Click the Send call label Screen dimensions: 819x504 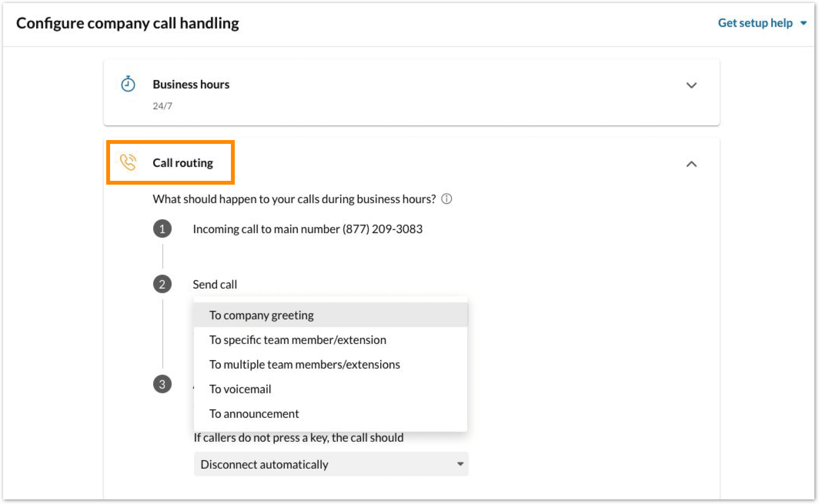pos(215,284)
